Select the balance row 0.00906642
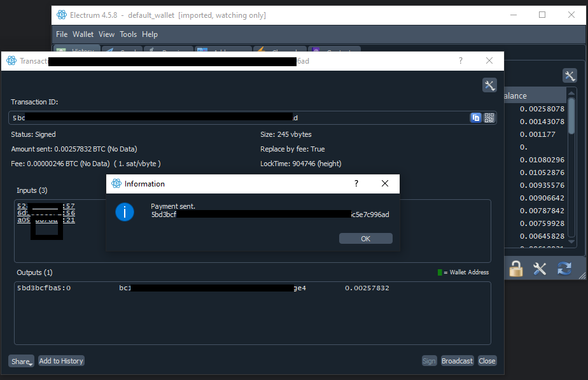 (542, 198)
